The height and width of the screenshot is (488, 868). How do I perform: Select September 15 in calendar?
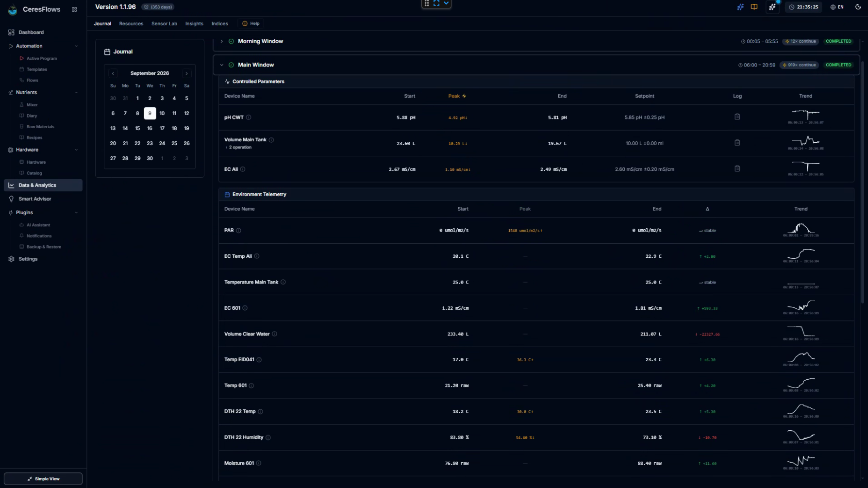(137, 129)
